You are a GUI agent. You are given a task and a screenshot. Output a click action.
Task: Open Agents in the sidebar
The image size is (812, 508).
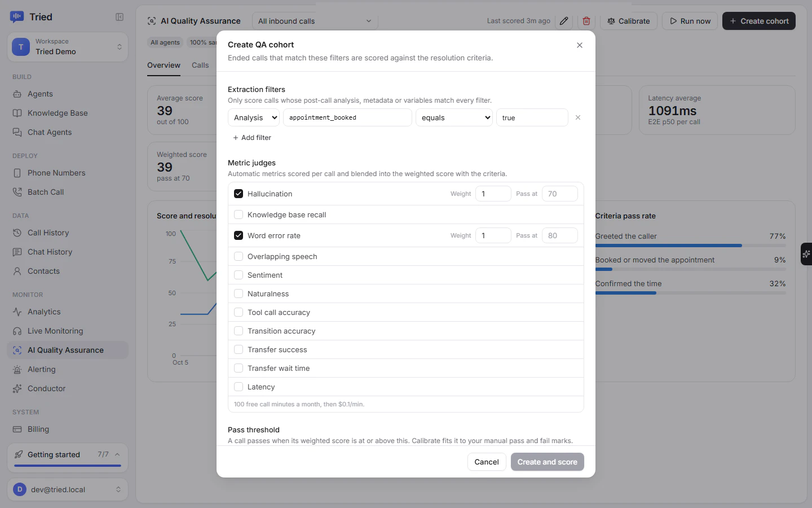point(68,94)
